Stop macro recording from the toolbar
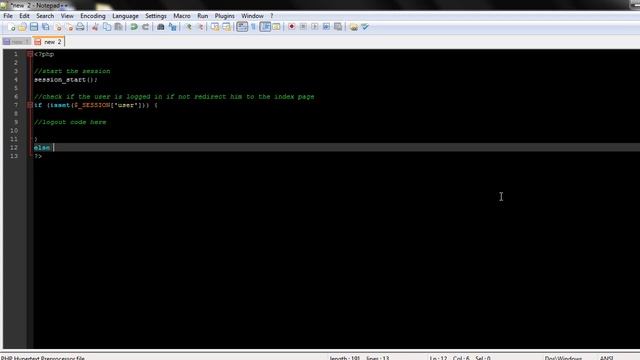This screenshot has height=360, width=640. click(x=303, y=27)
